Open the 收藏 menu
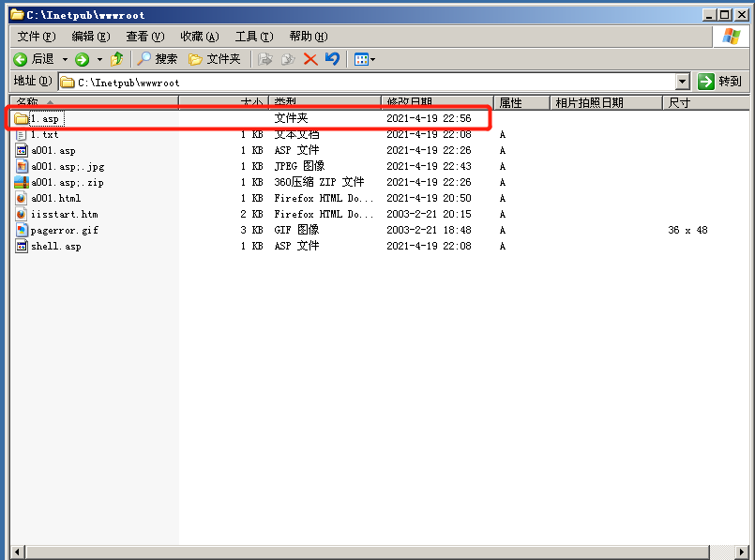This screenshot has height=560, width=755. pos(200,37)
